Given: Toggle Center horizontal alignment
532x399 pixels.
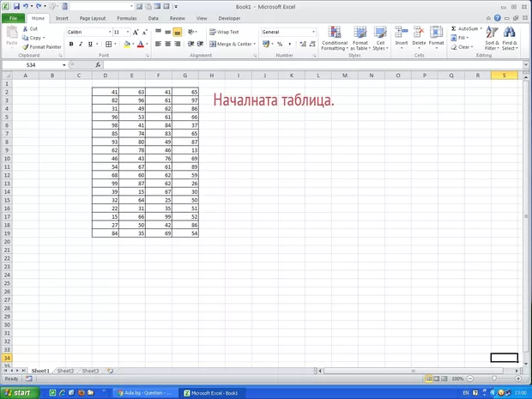Looking at the screenshot, I should click(x=167, y=44).
